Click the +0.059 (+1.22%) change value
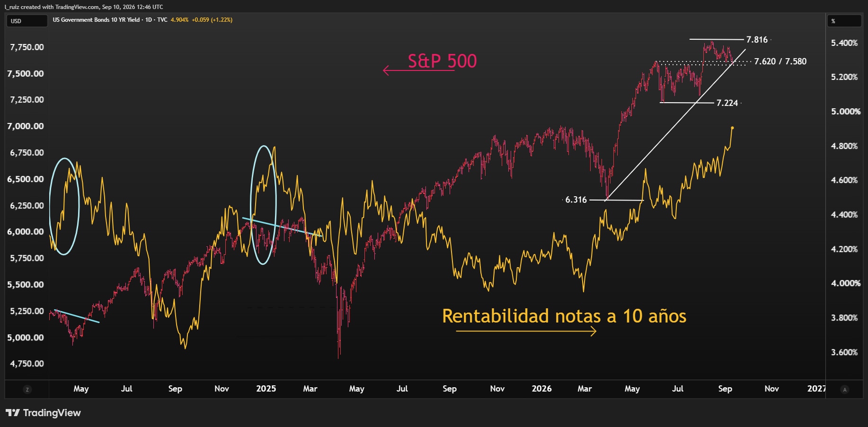Viewport: 868px width, 427px height. tap(212, 20)
